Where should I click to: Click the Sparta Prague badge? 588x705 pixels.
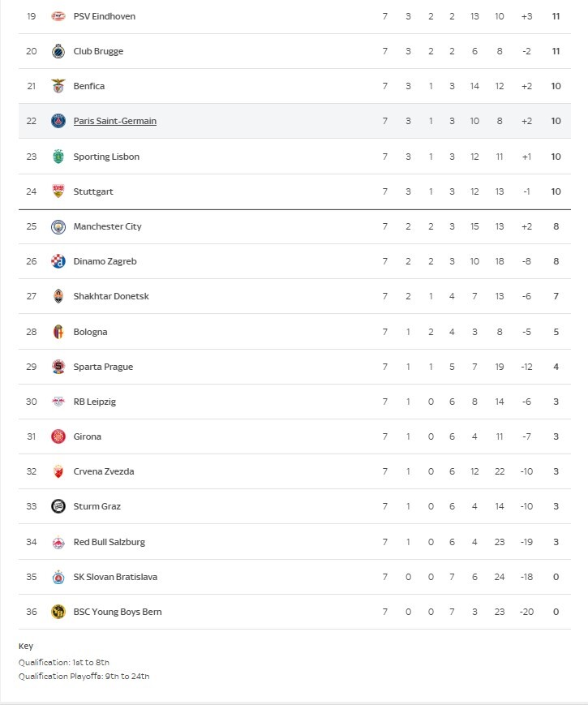pos(58,367)
